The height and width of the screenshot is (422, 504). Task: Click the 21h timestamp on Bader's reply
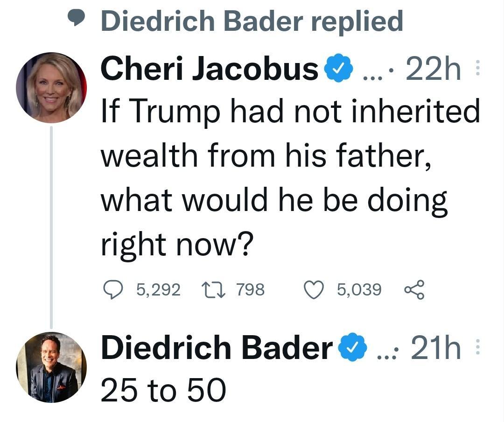(x=436, y=346)
